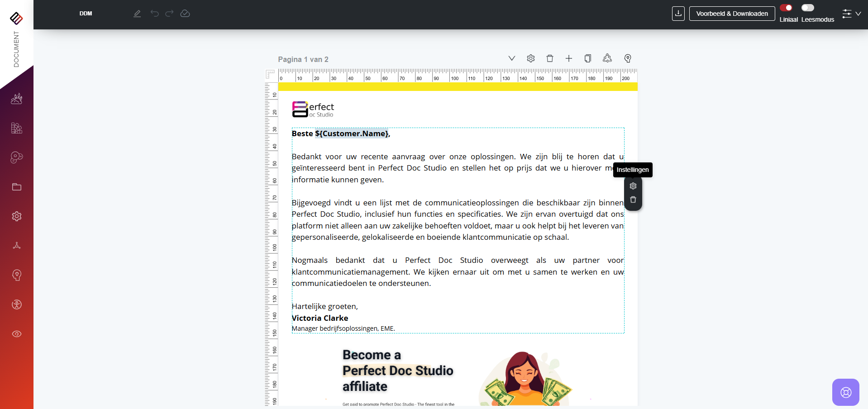Delete the page using the trash icon
The height and width of the screenshot is (409, 868).
click(550, 58)
